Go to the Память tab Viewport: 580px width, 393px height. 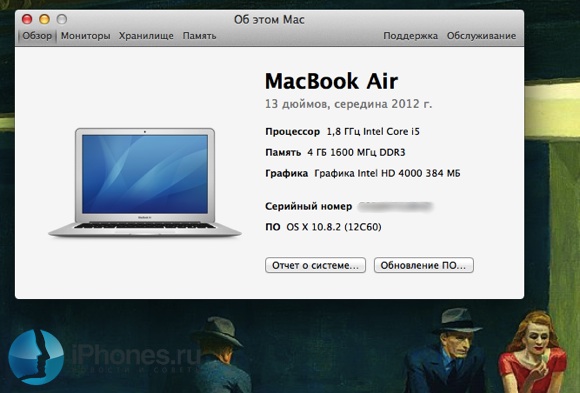199,36
